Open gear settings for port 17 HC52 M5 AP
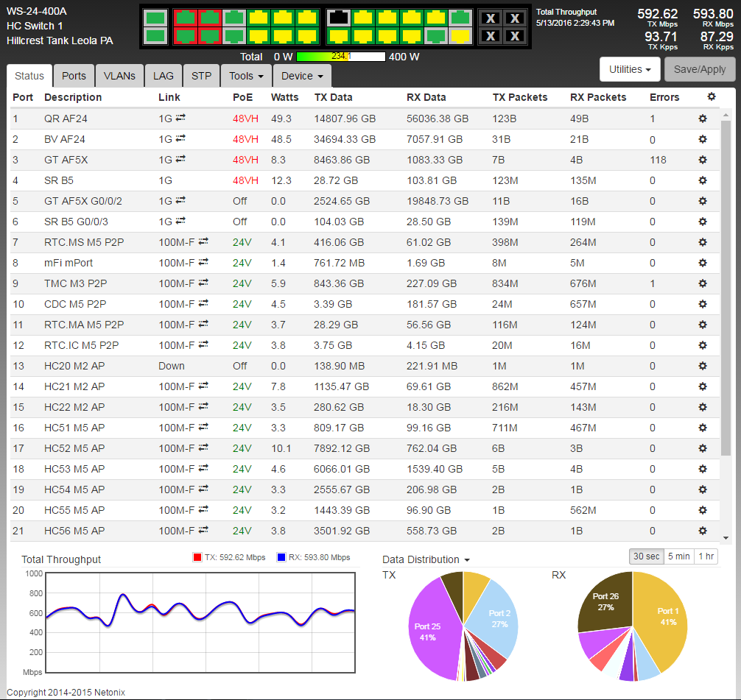Screen dimensions: 741x700 click(x=703, y=448)
